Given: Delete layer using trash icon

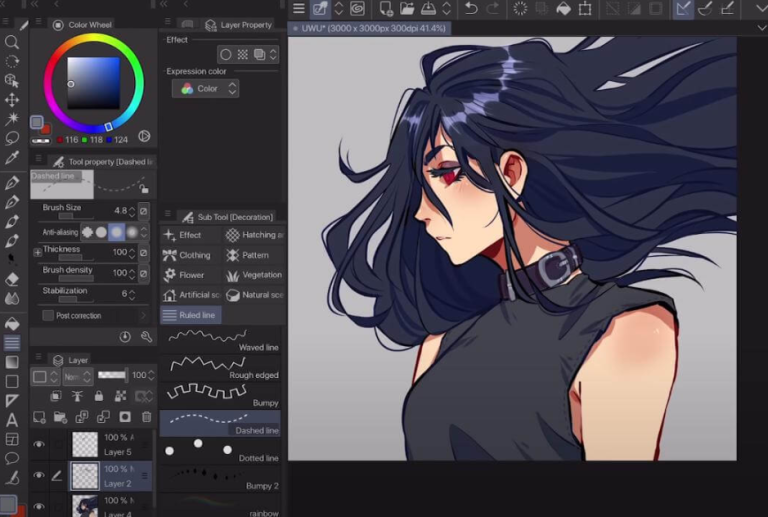Looking at the screenshot, I should tap(146, 417).
